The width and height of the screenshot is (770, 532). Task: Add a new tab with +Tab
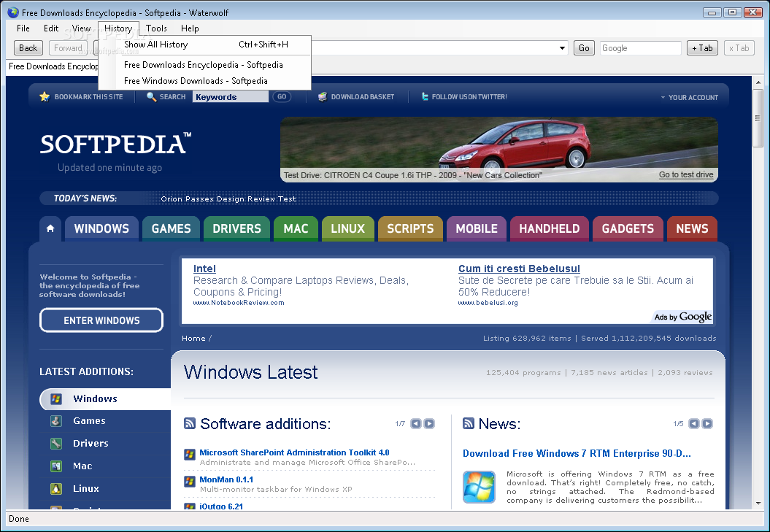point(702,48)
